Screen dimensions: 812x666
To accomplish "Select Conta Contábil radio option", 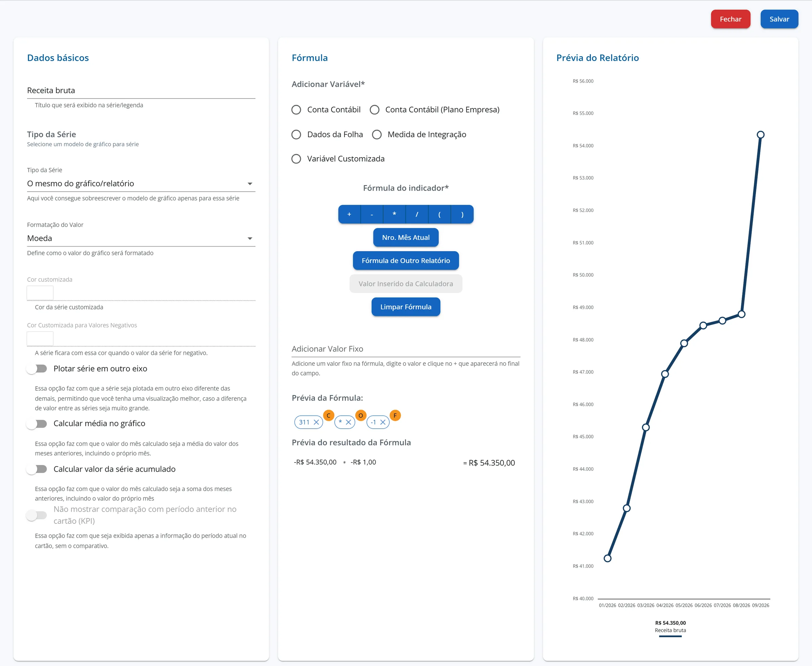I will coord(296,110).
